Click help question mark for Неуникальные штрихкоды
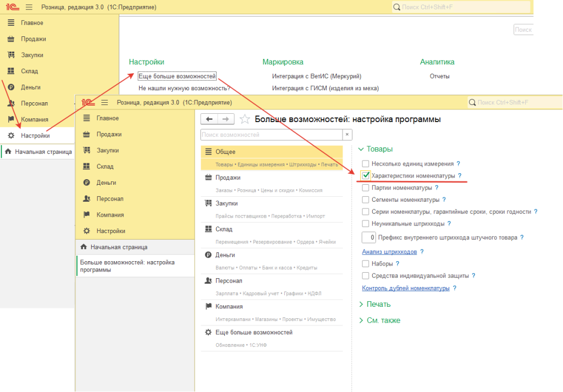Screen dimensions: 563x392 (449, 224)
